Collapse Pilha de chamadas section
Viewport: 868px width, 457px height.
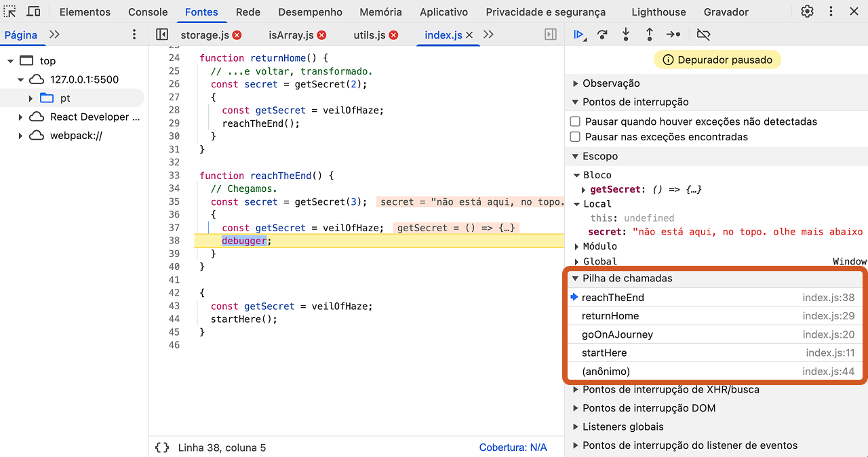575,278
